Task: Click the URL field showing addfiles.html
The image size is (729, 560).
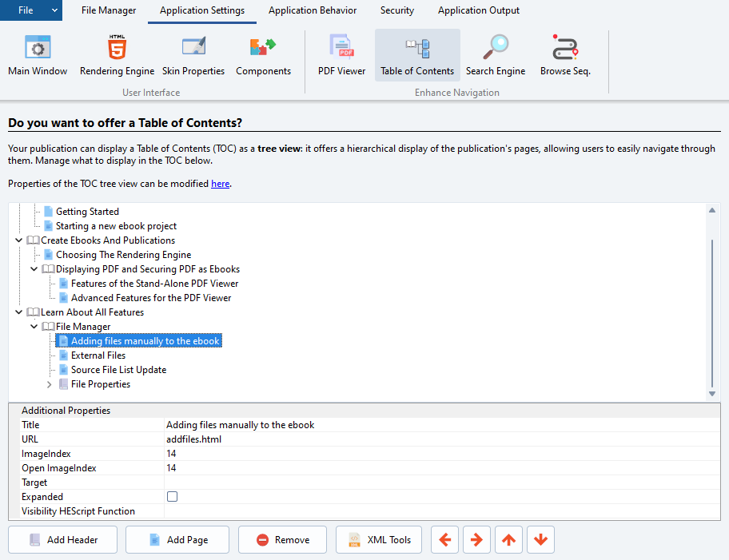Action: (440, 439)
